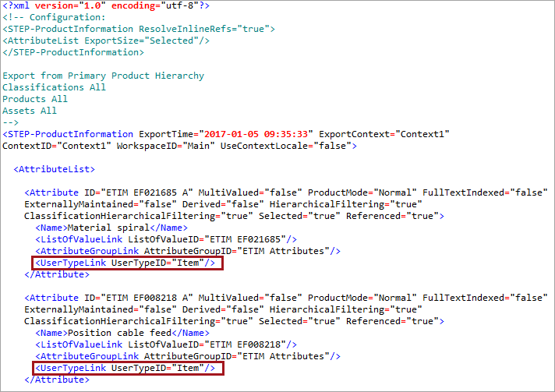Click closing </Attribute> tag after Material spiral

(x=57, y=274)
